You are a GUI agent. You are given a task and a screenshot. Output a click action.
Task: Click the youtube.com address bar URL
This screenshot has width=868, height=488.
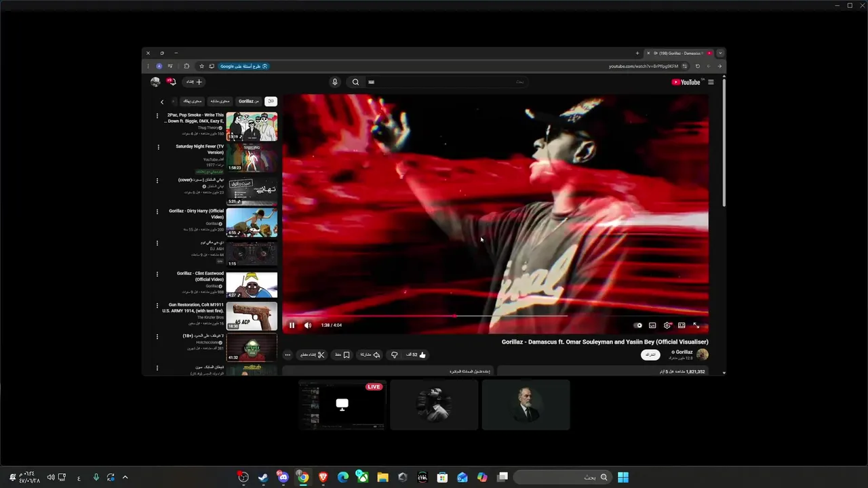click(643, 66)
